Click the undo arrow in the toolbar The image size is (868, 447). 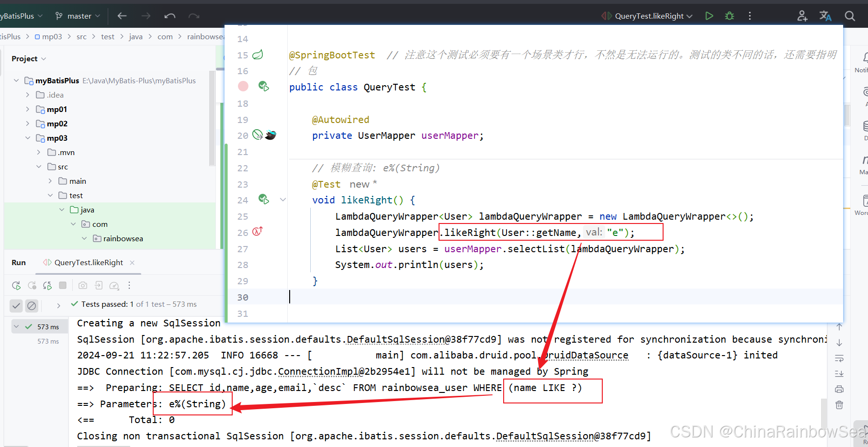point(170,16)
